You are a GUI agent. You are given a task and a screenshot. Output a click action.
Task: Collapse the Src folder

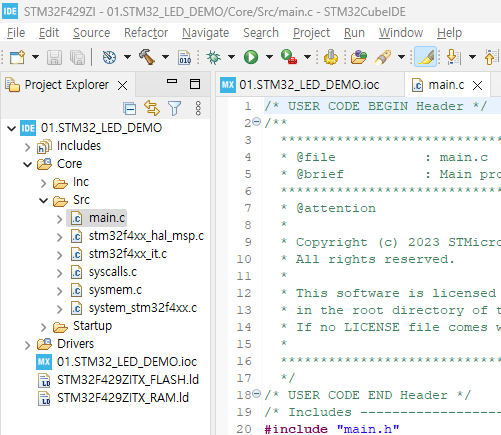click(x=44, y=200)
